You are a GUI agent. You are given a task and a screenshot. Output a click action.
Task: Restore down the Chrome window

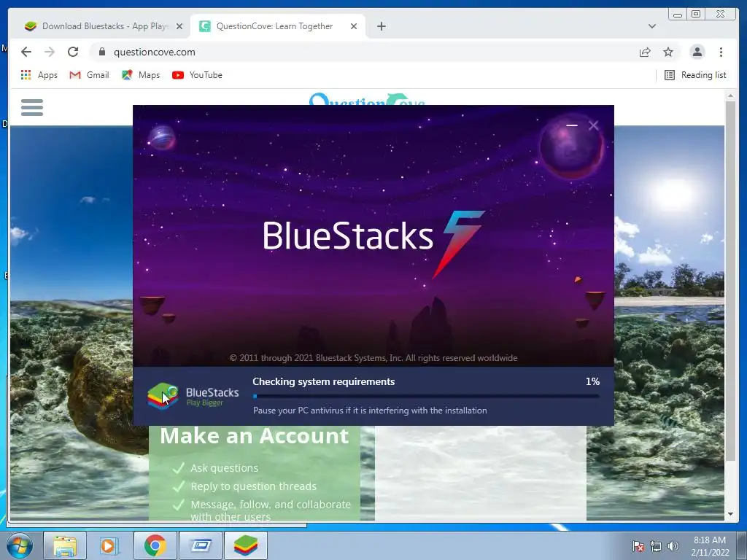pos(696,15)
